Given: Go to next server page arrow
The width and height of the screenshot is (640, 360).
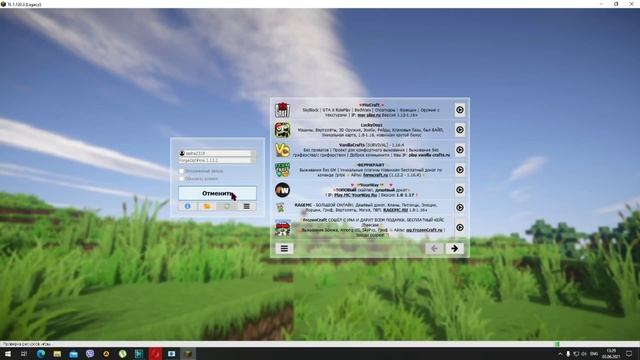Looking at the screenshot, I should pos(454,248).
